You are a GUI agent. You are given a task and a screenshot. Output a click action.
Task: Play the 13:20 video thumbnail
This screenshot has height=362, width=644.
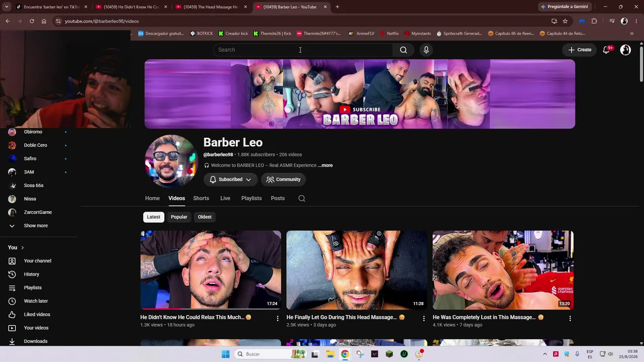(x=503, y=270)
